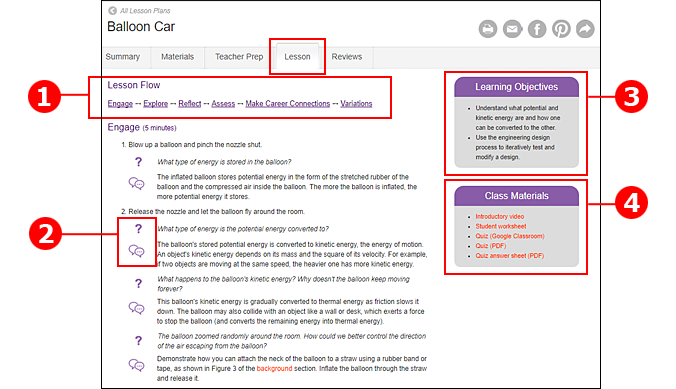Image resolution: width=676 pixels, height=389 pixels.
Task: Open the Quiz (PDF) link
Action: [x=491, y=246]
